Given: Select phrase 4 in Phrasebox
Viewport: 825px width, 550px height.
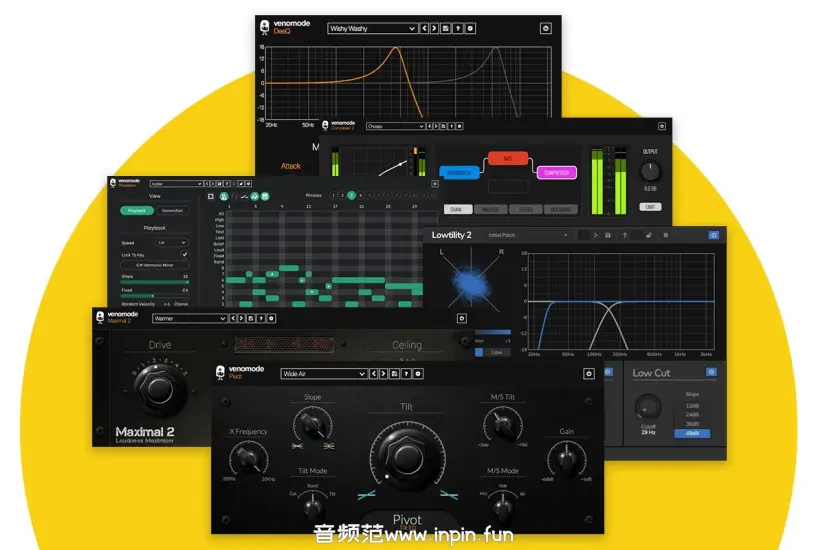Looking at the screenshot, I should click(x=360, y=195).
